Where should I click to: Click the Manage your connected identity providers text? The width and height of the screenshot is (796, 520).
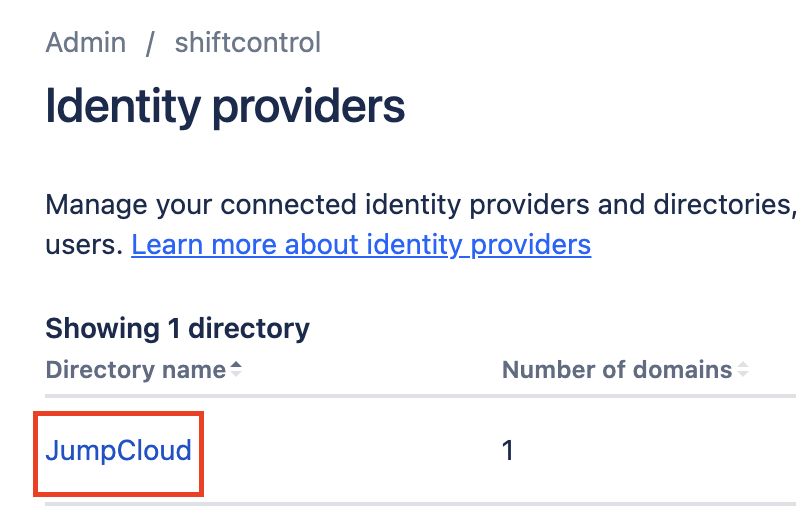(x=421, y=205)
